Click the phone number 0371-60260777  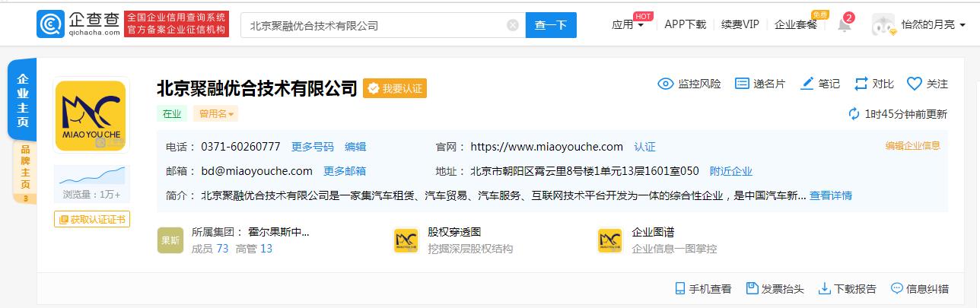[x=240, y=147]
